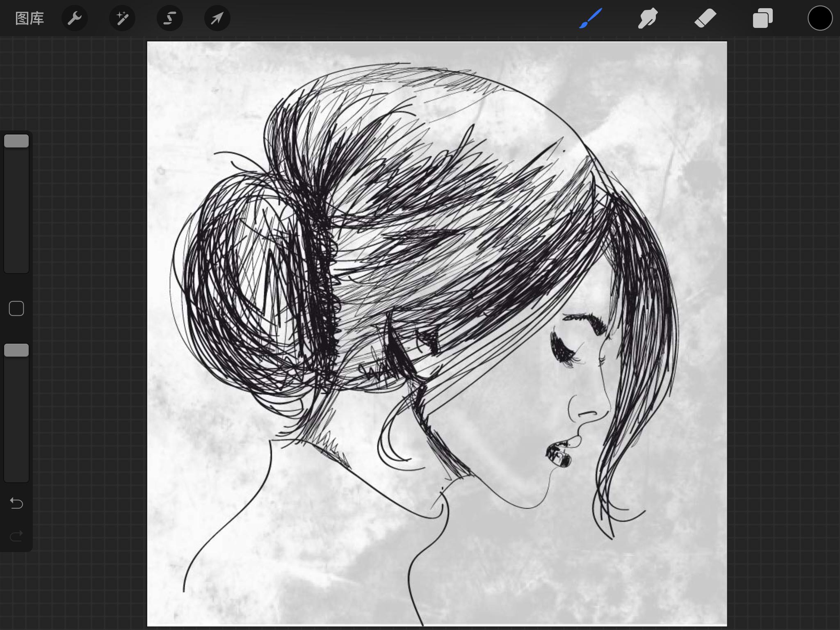Select the Transform arrow tool
The image size is (840, 630).
coord(217,18)
